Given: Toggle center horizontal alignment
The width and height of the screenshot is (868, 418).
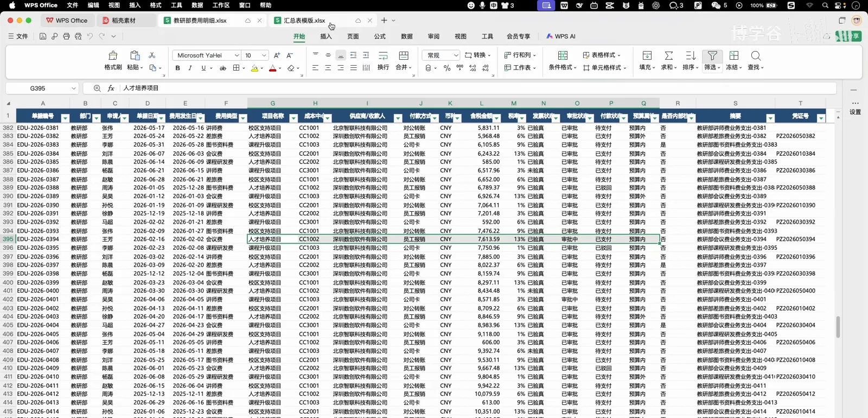Looking at the screenshot, I should point(328,68).
